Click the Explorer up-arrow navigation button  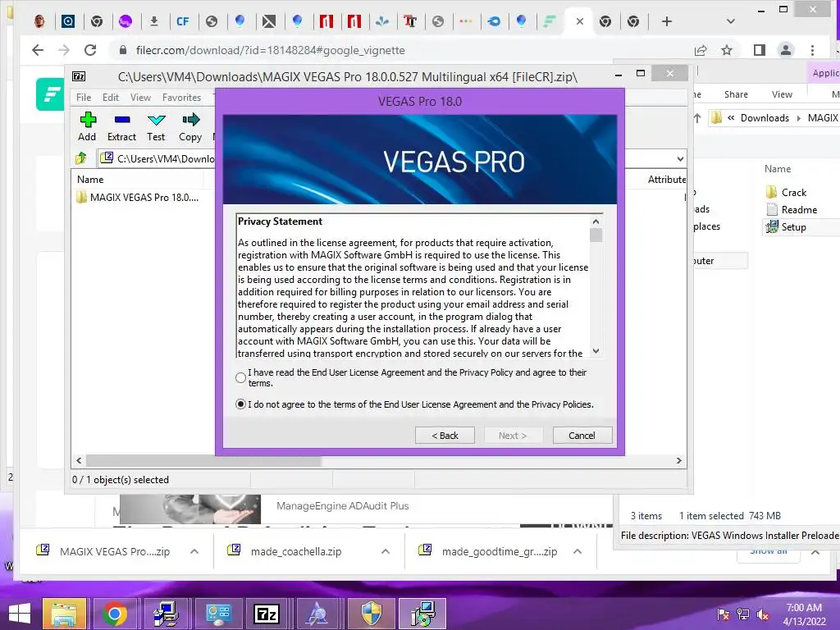(x=697, y=118)
